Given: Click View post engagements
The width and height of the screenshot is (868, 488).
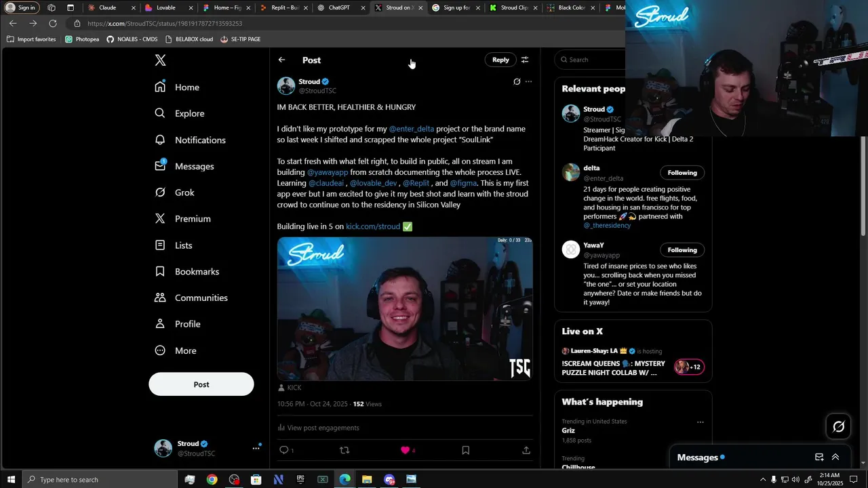Looking at the screenshot, I should [319, 428].
